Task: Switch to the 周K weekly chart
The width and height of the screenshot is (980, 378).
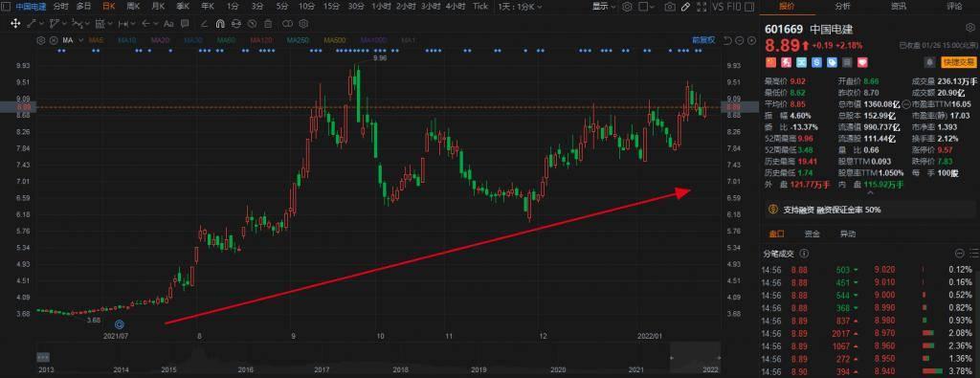Action: [x=133, y=7]
